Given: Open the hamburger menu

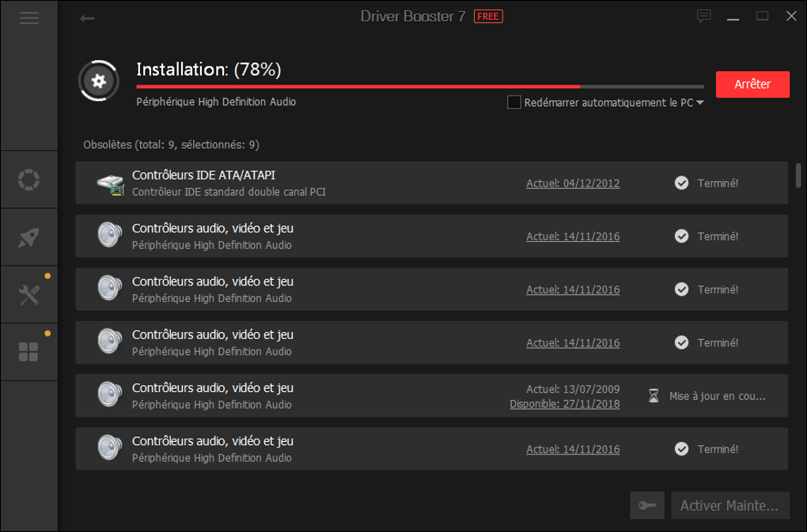Looking at the screenshot, I should 28,18.
